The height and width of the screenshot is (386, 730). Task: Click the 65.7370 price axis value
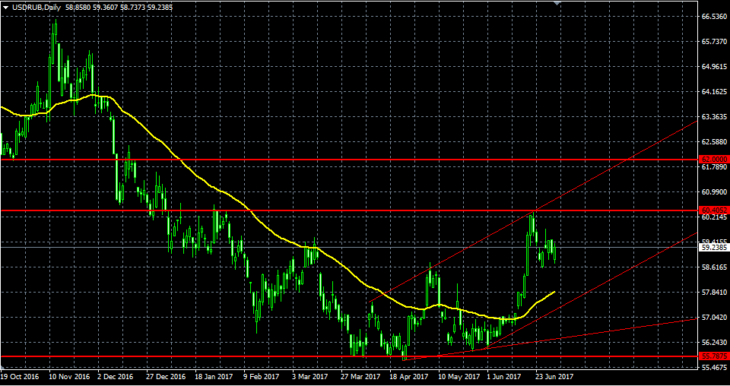(x=714, y=41)
